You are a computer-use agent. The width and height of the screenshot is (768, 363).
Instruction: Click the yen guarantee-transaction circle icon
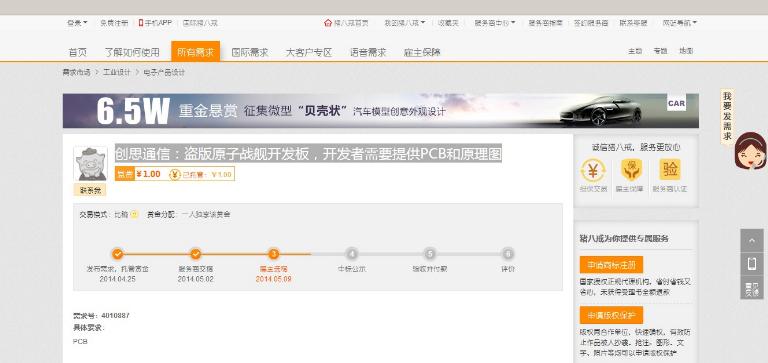(x=593, y=171)
